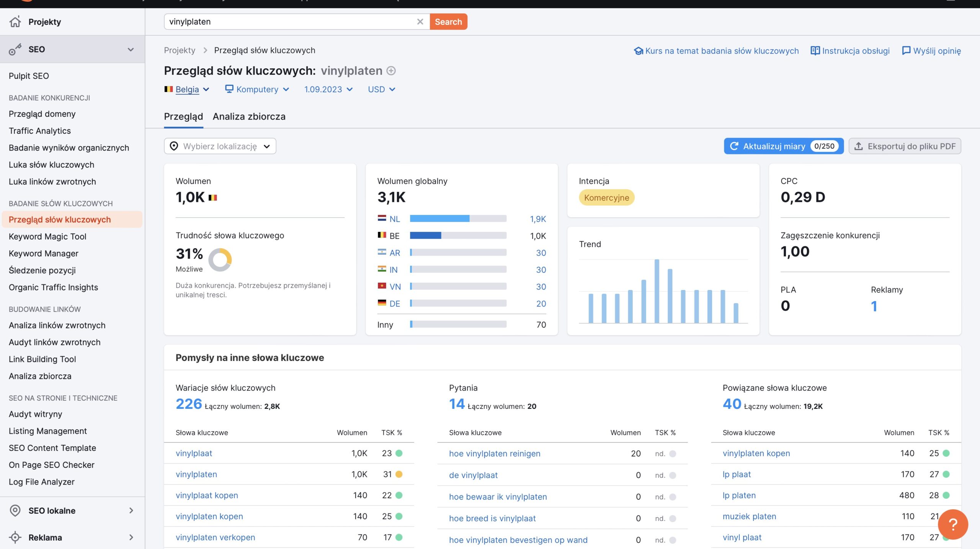This screenshot has height=549, width=980.
Task: Open the USD currency dropdown
Action: (381, 89)
